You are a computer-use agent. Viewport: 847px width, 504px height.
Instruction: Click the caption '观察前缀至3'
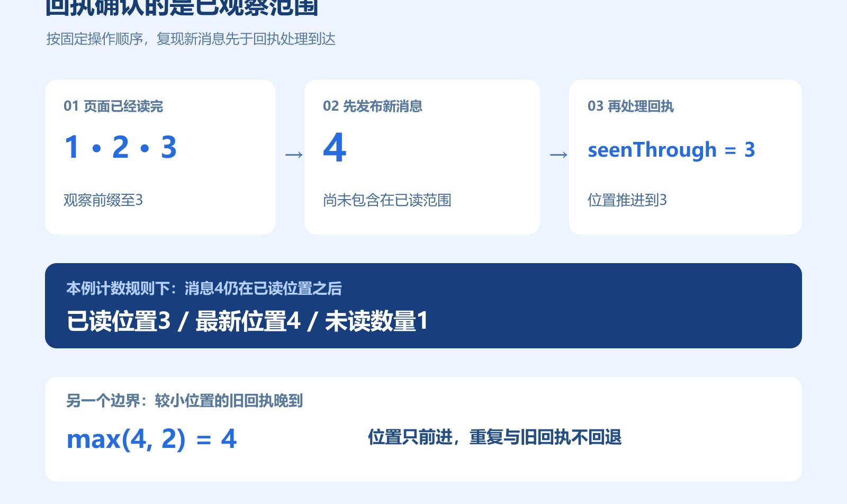(103, 200)
